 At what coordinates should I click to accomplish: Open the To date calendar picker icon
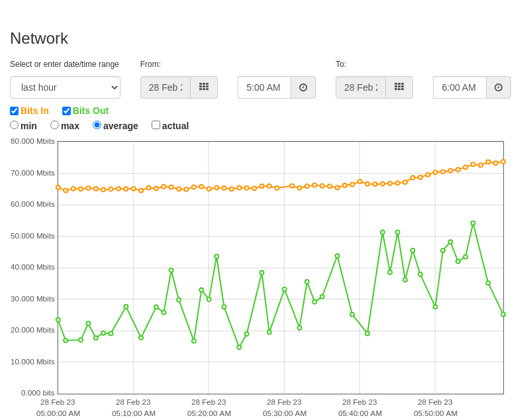tap(399, 87)
